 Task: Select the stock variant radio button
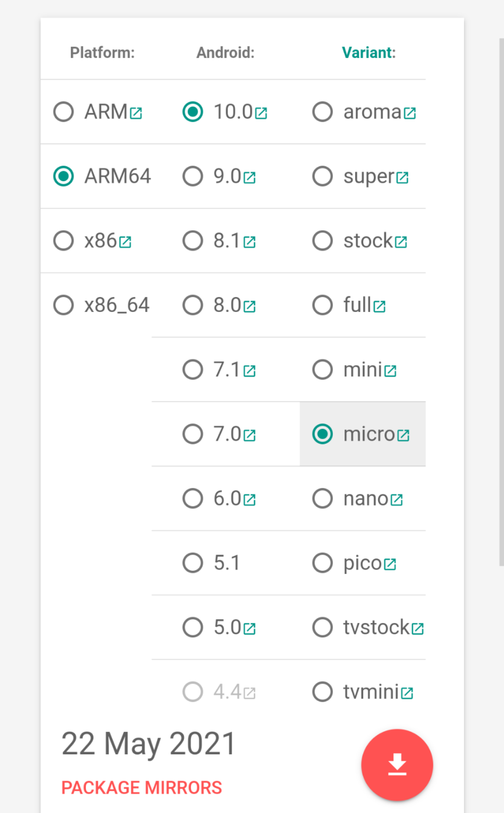(x=322, y=241)
